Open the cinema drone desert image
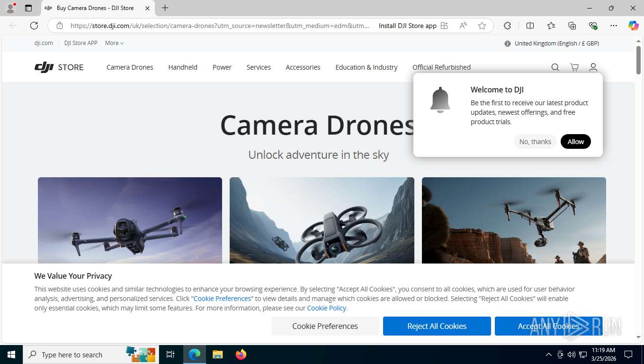Viewport: 644px width, 364px height. pyautogui.click(x=514, y=220)
